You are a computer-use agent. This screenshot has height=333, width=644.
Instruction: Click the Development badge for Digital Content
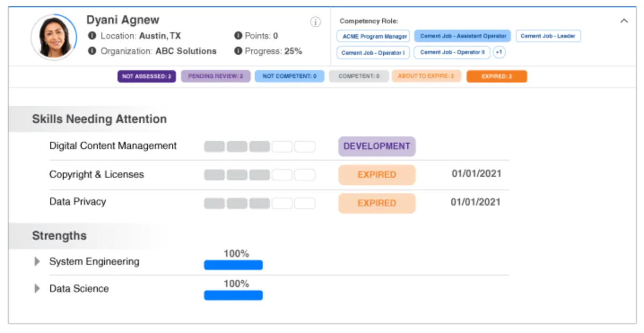coord(377,146)
